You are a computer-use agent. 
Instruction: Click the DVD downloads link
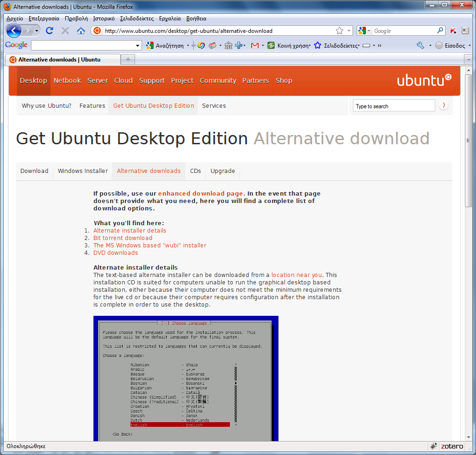pyautogui.click(x=115, y=252)
